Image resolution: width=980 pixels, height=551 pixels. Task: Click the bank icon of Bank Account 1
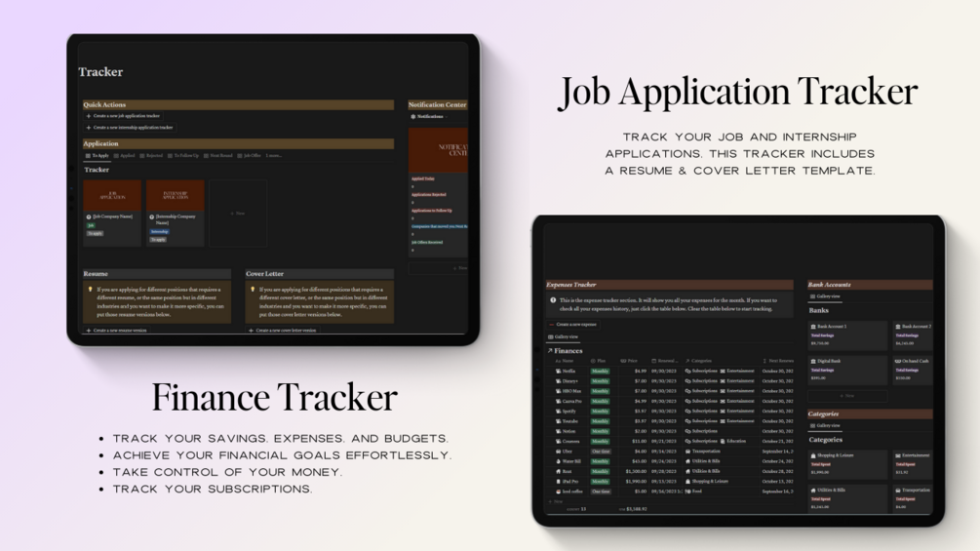(813, 327)
